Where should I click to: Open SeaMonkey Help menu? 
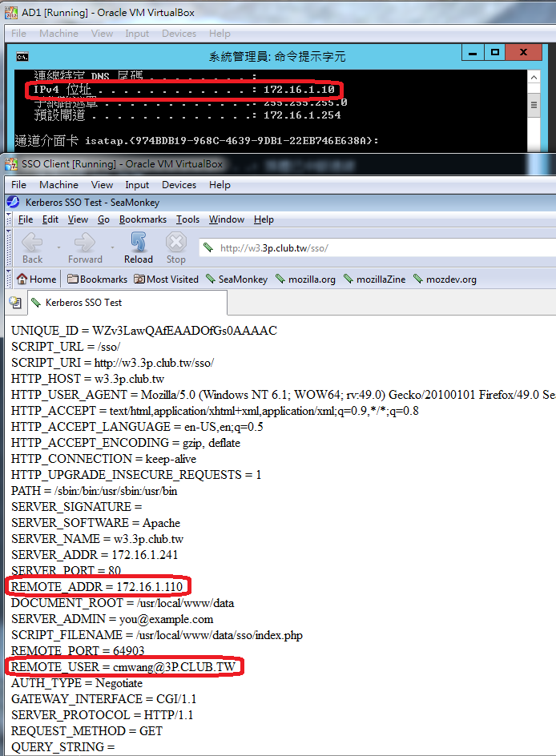coord(264,219)
